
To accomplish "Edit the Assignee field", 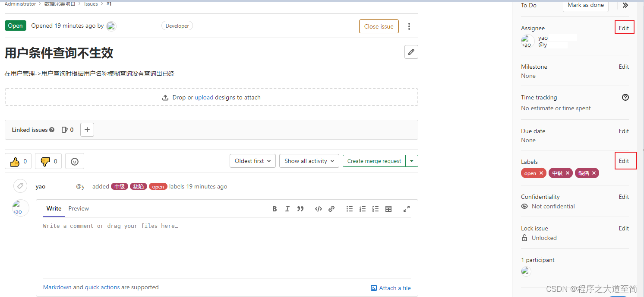I will coord(624,28).
